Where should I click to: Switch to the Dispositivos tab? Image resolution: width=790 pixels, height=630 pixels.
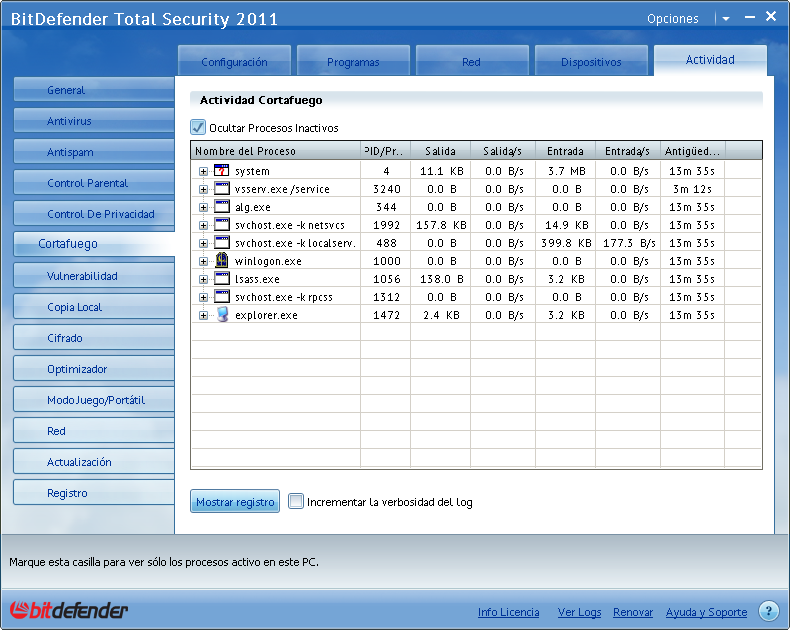(591, 62)
